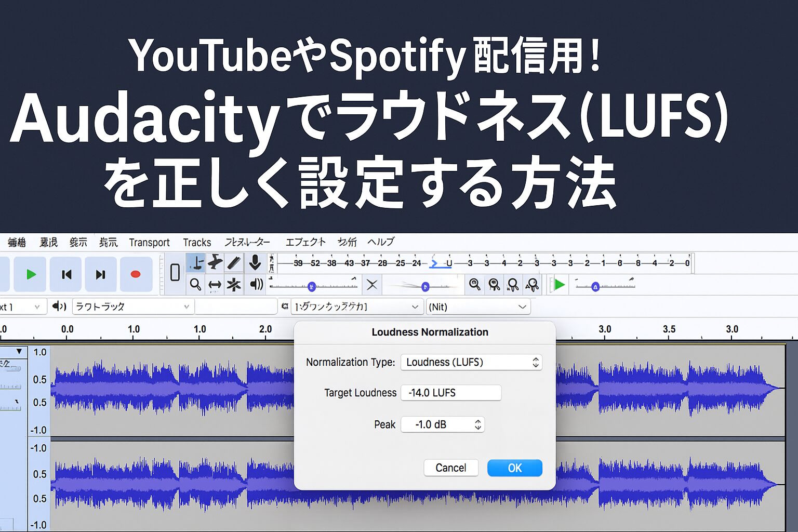798x532 pixels.
Task: Click the OK button
Action: pos(515,468)
